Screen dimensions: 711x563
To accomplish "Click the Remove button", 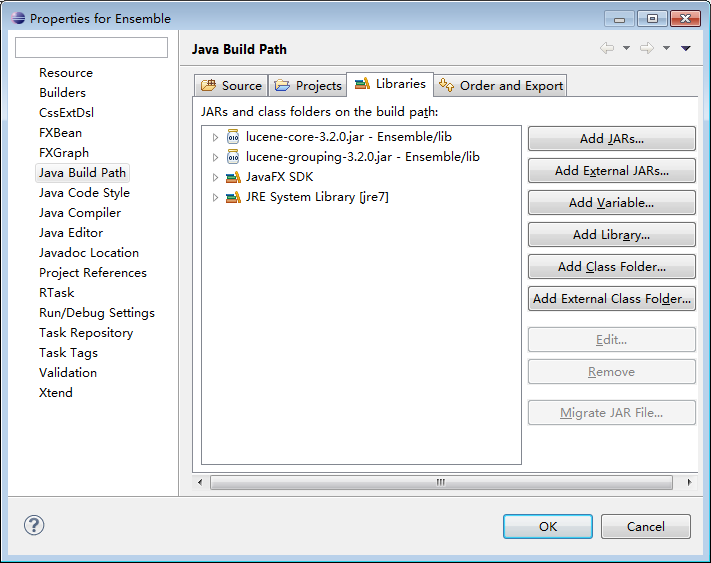I will click(612, 372).
